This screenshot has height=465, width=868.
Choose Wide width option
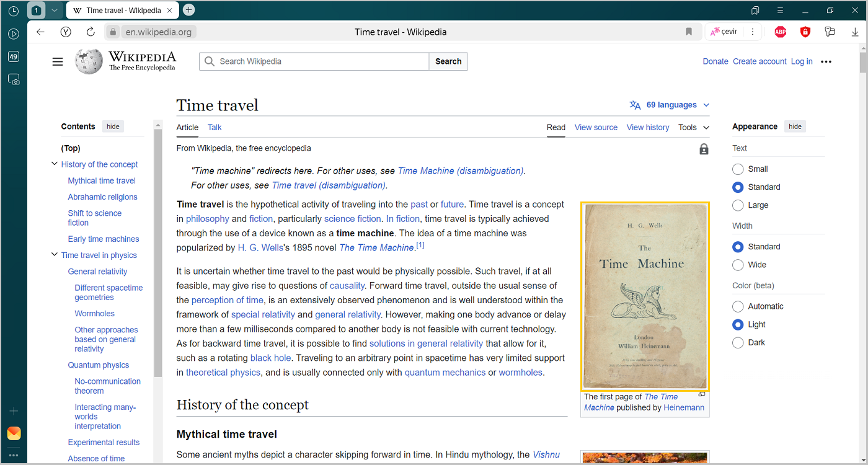tap(738, 265)
